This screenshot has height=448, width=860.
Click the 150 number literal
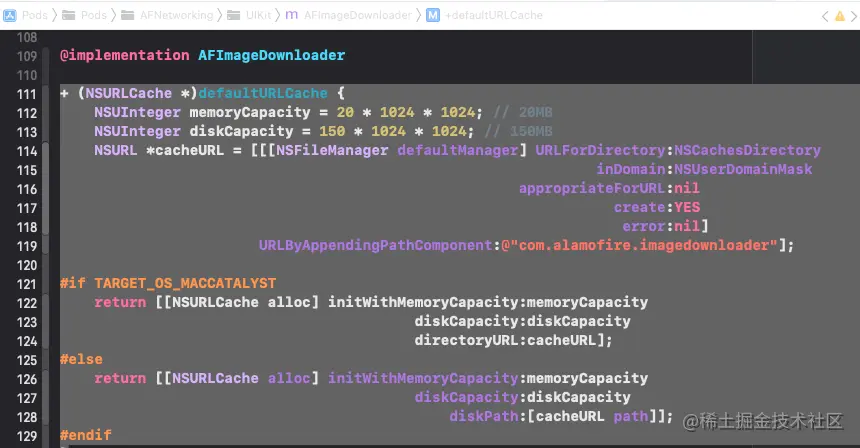pyautogui.click(x=332, y=132)
